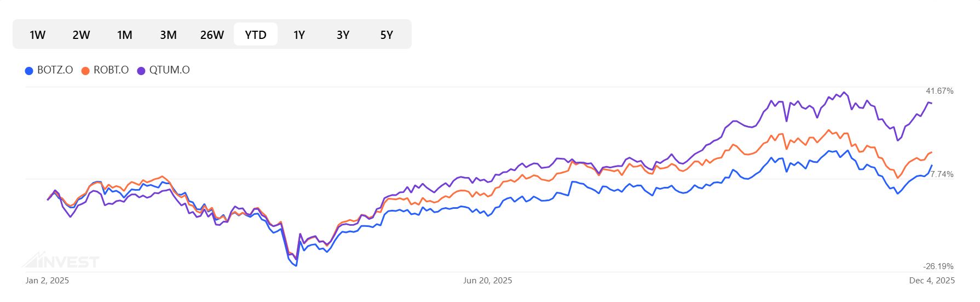The width and height of the screenshot is (980, 302).
Task: View the 3Y performance range
Action: [343, 35]
